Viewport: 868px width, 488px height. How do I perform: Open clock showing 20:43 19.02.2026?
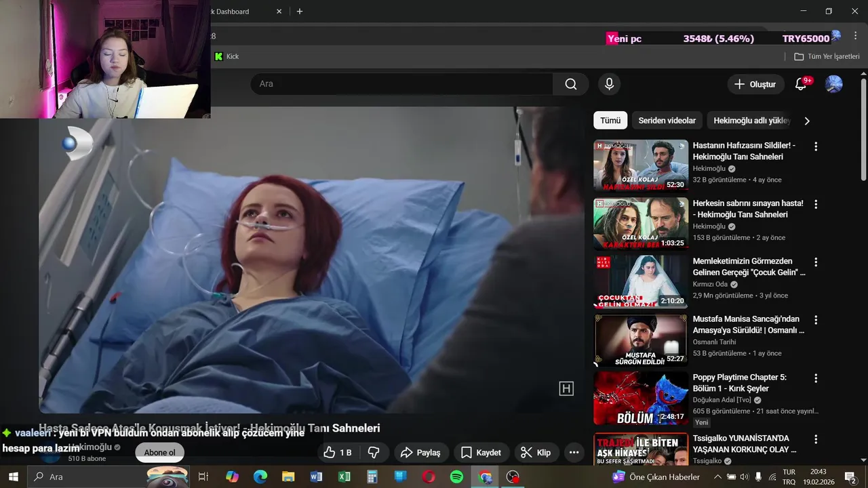click(x=818, y=476)
